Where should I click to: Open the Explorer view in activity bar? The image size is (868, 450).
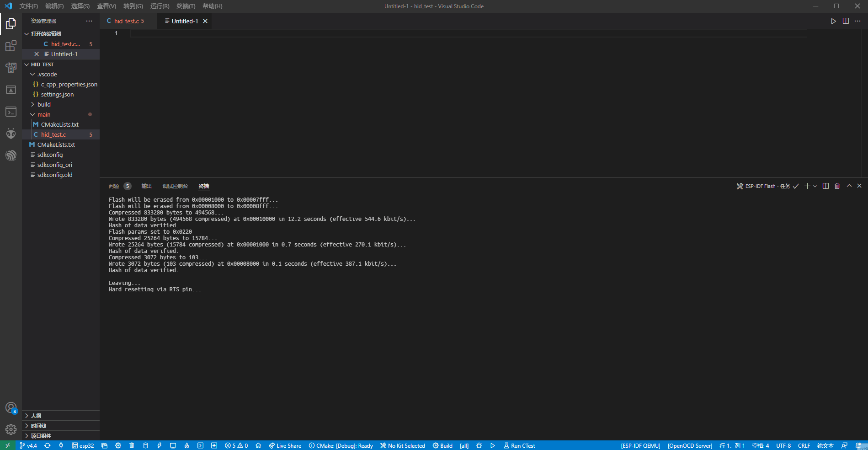[11, 24]
